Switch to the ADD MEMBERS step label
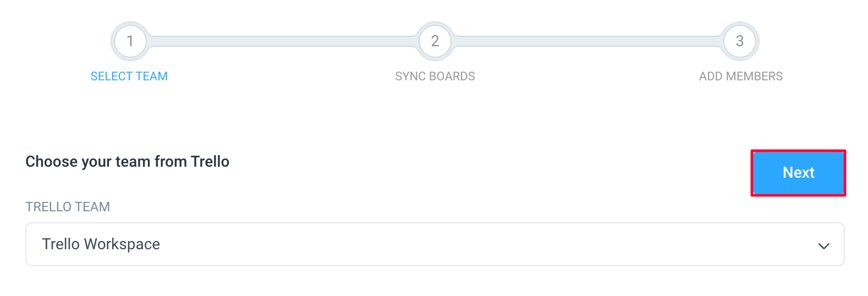868x296 pixels. 741,76
